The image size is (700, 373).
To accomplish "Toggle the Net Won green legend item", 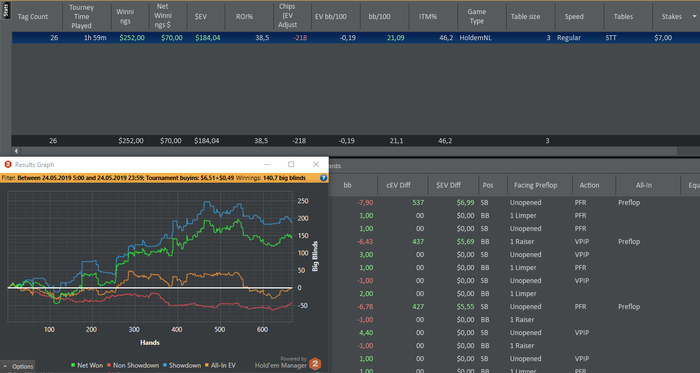I will point(87,365).
